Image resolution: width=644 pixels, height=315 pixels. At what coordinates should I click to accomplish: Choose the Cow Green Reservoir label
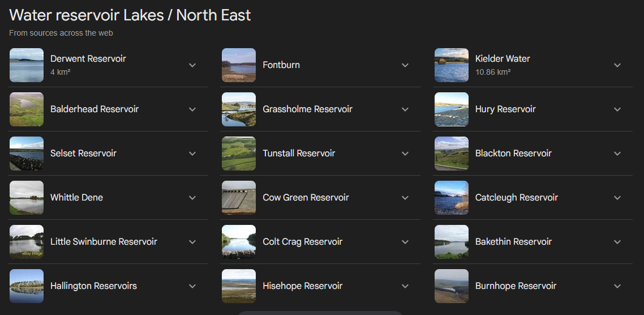pos(306,198)
